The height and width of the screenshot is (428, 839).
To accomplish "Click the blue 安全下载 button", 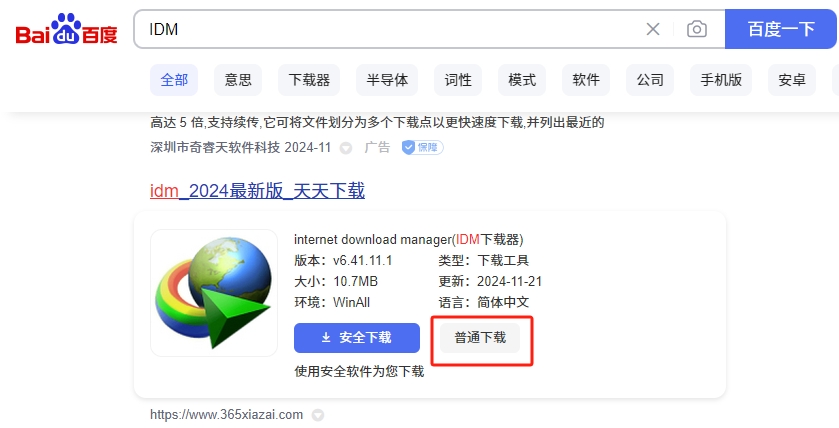I will tap(357, 338).
